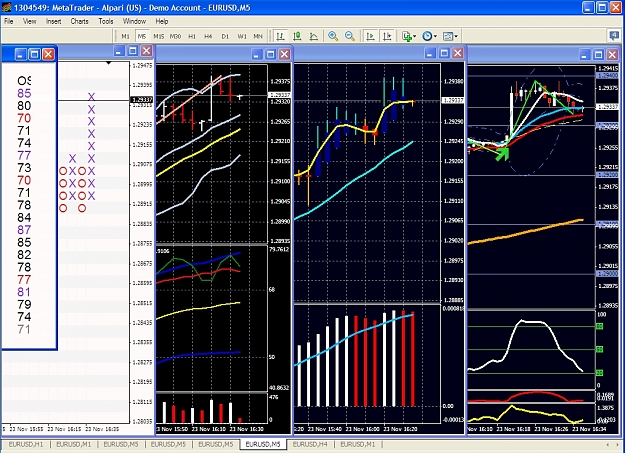Switch to candlestick chart icon
625x453 pixels.
coord(297,36)
